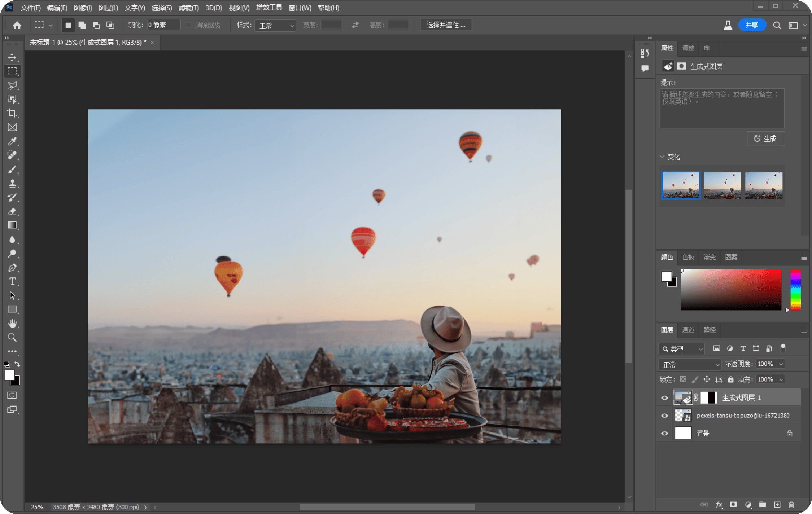
Task: Select the Polygonal Lasso tool
Action: pos(12,85)
